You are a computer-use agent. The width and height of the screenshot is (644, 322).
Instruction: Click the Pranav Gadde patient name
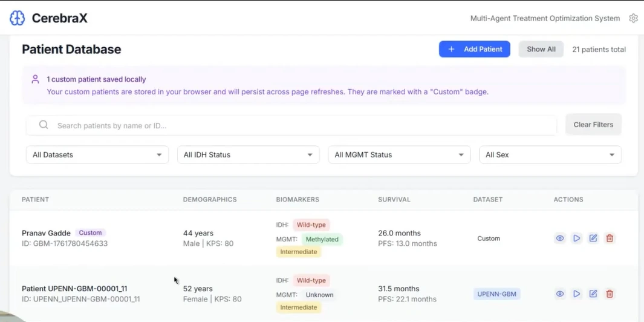coord(46,233)
